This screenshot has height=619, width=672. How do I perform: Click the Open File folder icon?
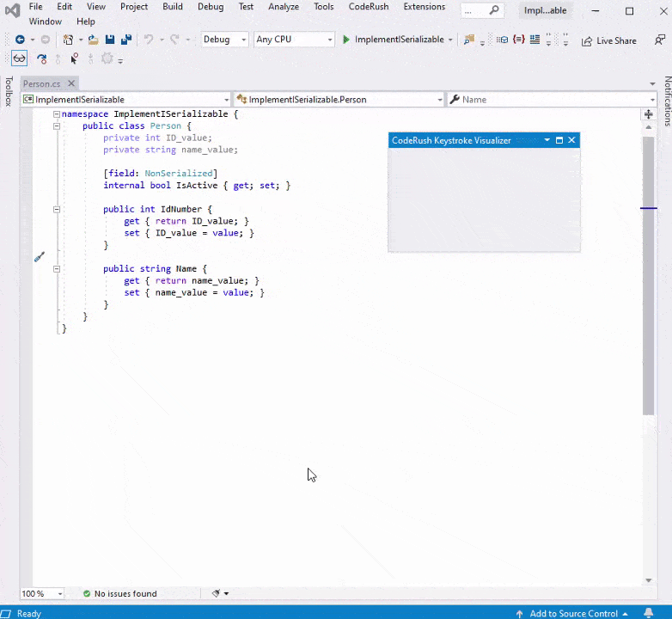tap(94, 40)
